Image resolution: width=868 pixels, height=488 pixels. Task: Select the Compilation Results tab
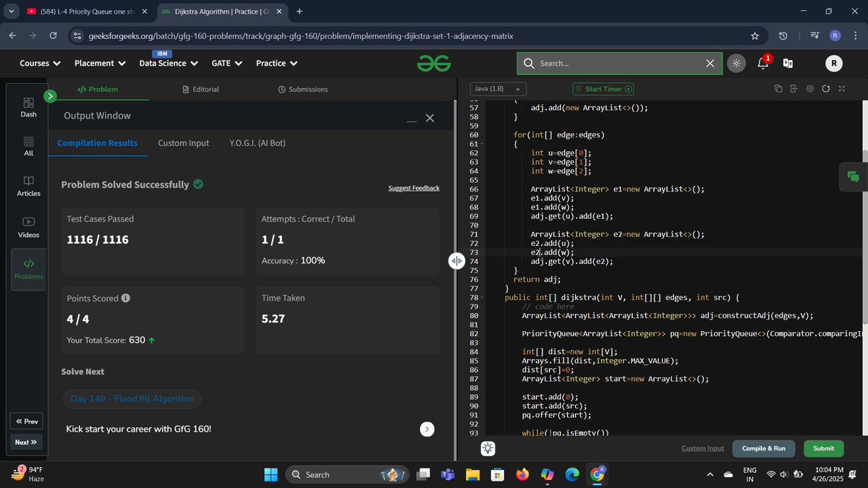pos(98,143)
